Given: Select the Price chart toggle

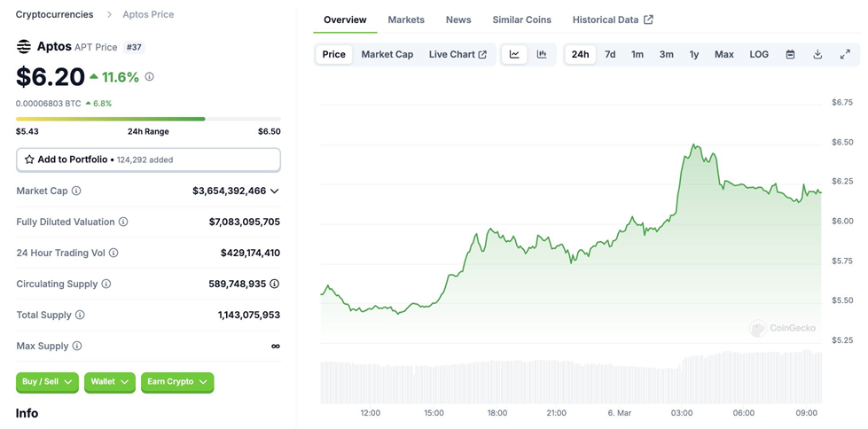Looking at the screenshot, I should point(333,54).
